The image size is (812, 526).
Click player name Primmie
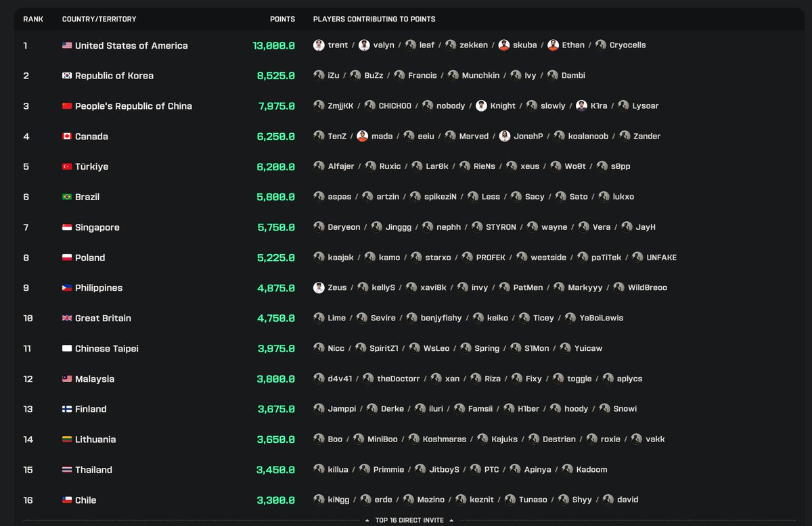coord(389,470)
